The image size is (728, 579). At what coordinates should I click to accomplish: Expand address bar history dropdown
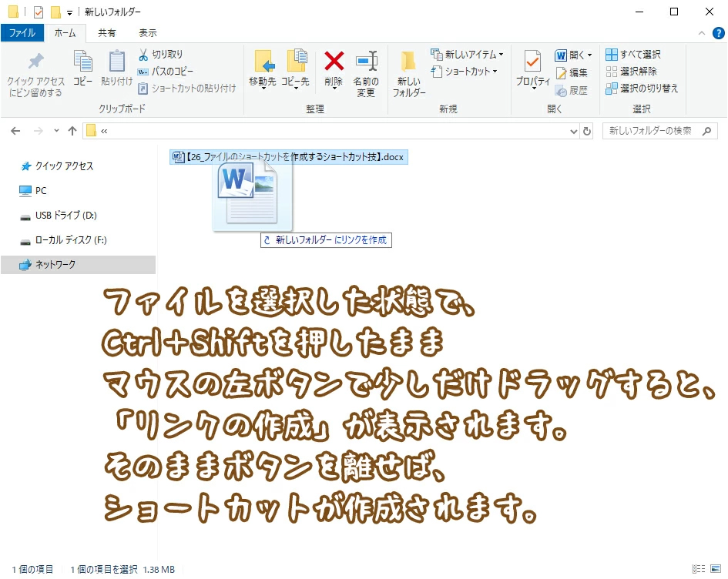574,132
